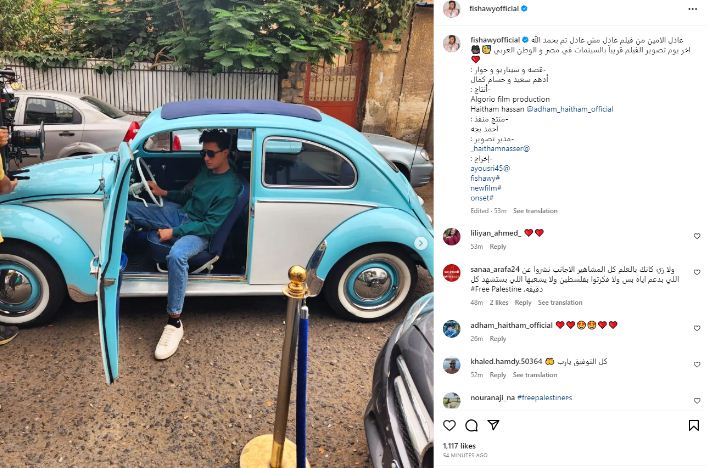Like khaled.hamdy.50364 comment heart

(x=697, y=364)
